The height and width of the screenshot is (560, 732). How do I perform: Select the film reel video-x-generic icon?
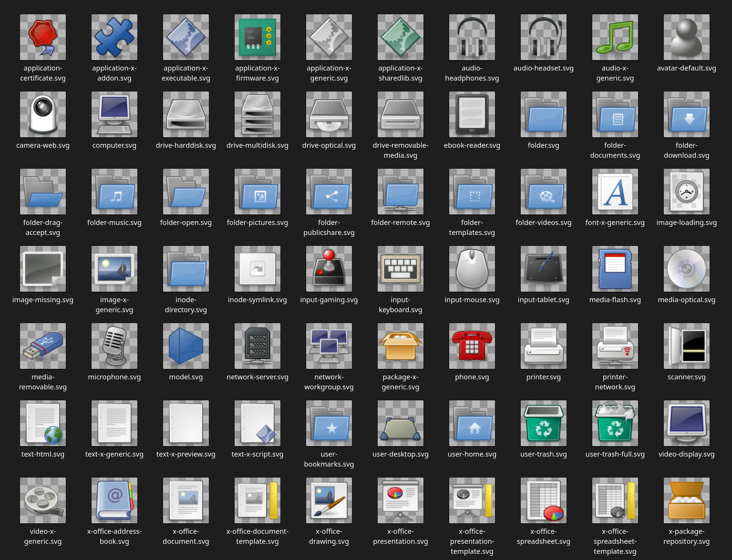[x=43, y=500]
